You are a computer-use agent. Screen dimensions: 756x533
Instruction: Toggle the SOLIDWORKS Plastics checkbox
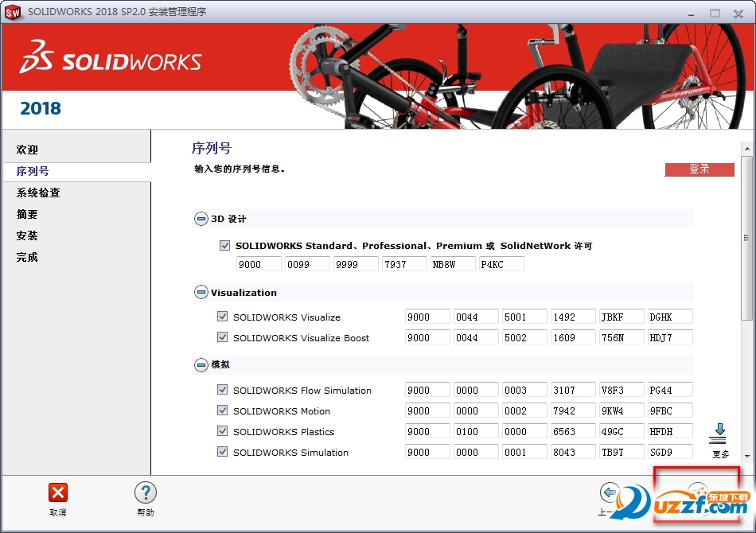pos(222,431)
